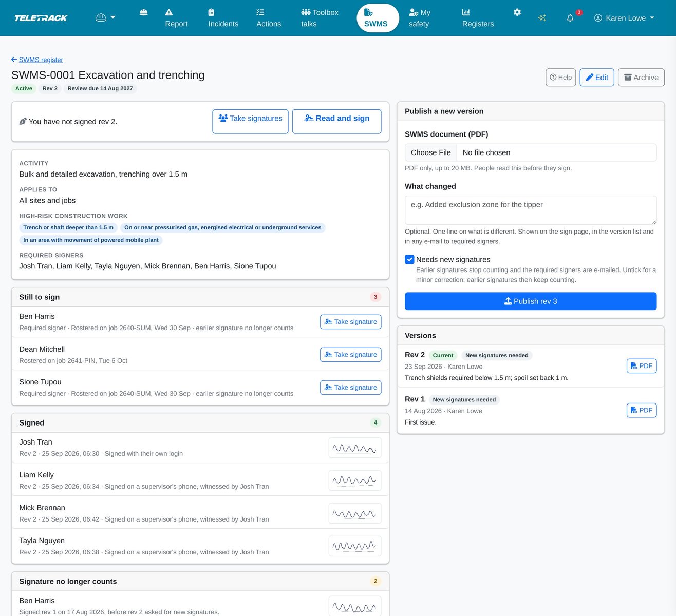Image resolution: width=676 pixels, height=616 pixels.
Task: Click the Teletrack logo
Action: tap(41, 18)
